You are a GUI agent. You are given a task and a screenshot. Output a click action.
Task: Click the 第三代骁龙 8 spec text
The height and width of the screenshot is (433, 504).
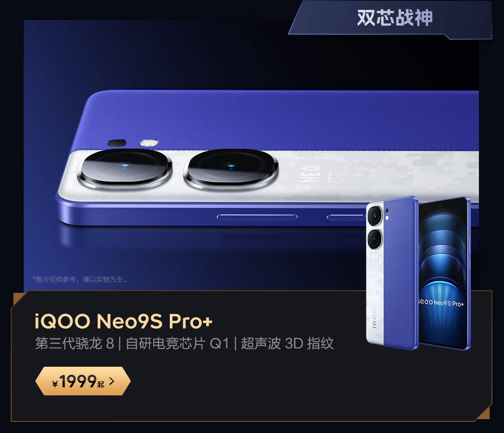[x=74, y=343]
